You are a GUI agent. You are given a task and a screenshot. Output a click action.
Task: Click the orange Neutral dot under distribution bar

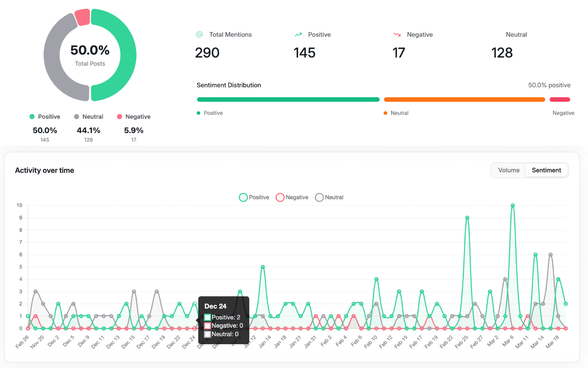(385, 113)
